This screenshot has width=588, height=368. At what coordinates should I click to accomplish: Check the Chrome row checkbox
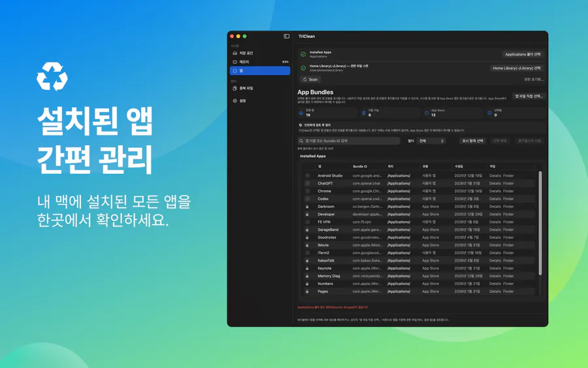pyautogui.click(x=308, y=191)
